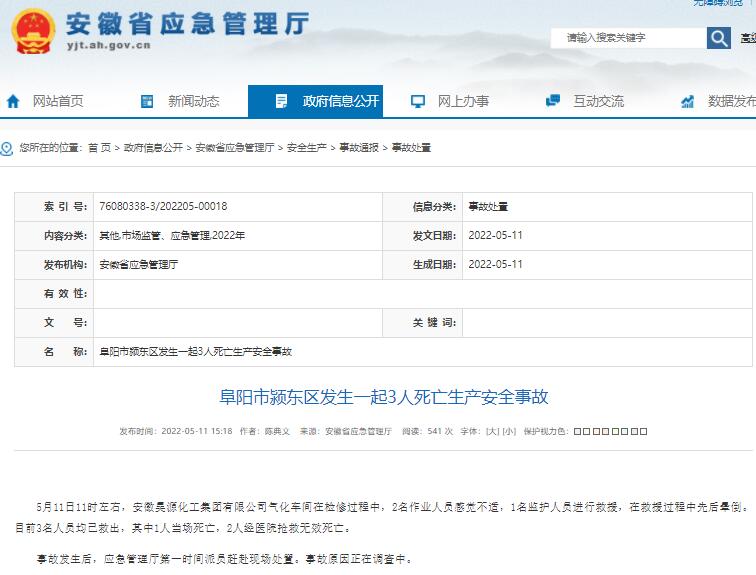Click the location pin icon in breadcrumb
The height and width of the screenshot is (575, 756).
tap(8, 148)
